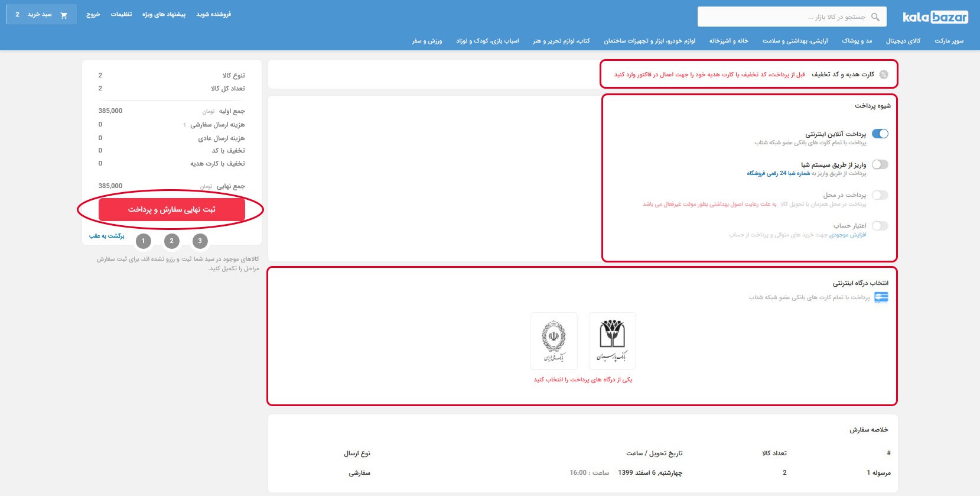
Task: Click the جمع نهایی 385,000 total value
Action: pos(110,186)
